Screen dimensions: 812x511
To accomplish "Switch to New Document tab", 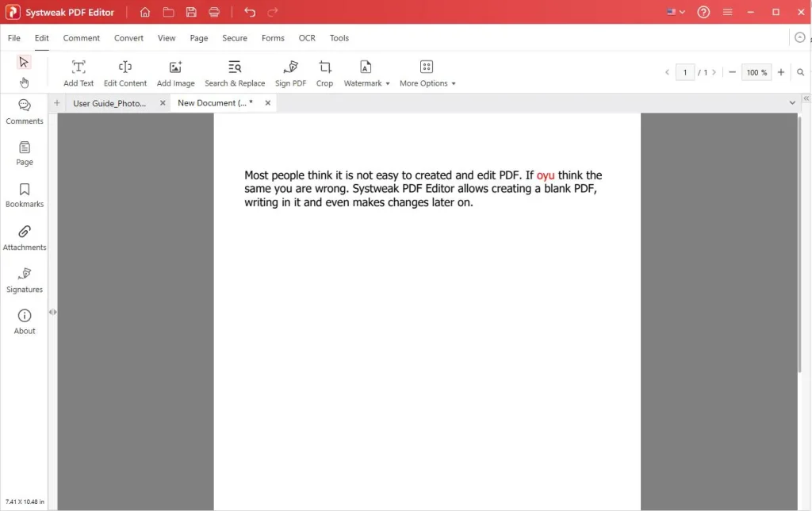I will 215,102.
